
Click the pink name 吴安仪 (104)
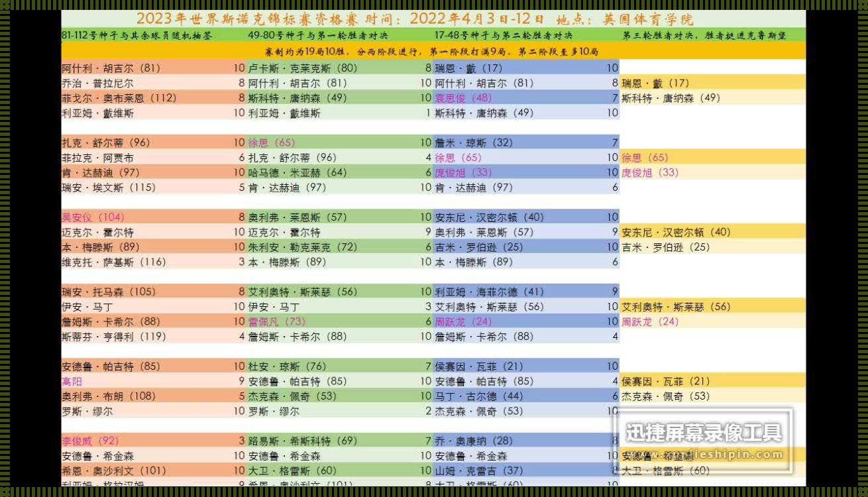tap(93, 217)
